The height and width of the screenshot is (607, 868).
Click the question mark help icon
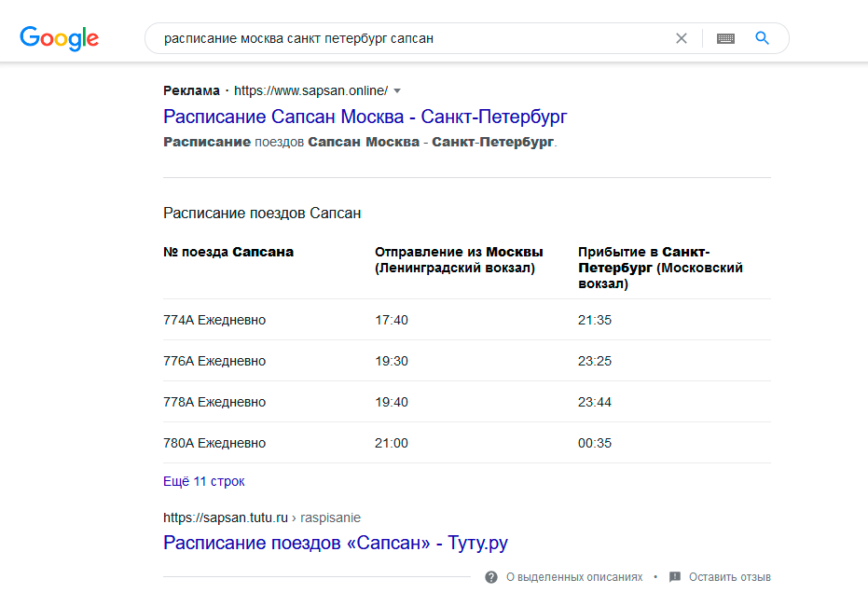point(491,577)
